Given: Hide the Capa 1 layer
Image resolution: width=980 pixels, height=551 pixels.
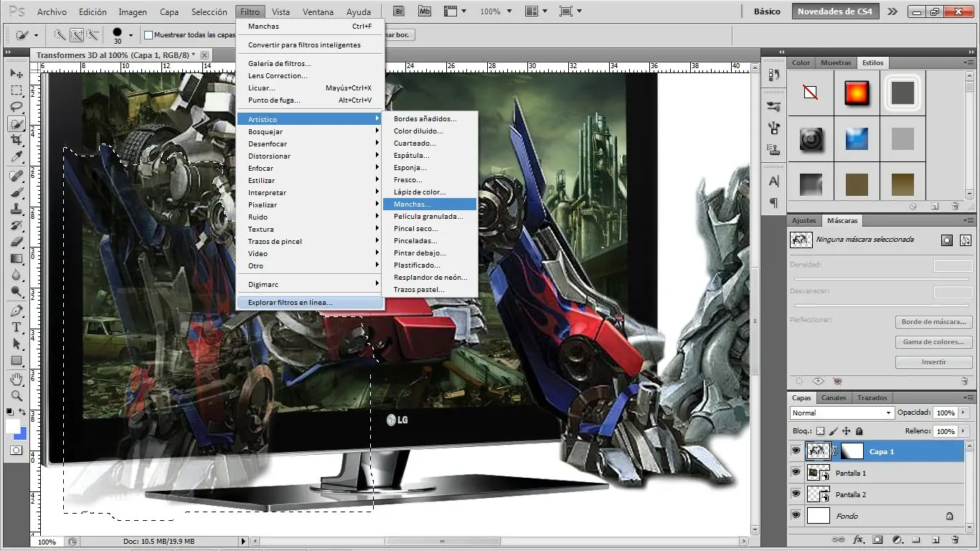Looking at the screenshot, I should coord(795,451).
